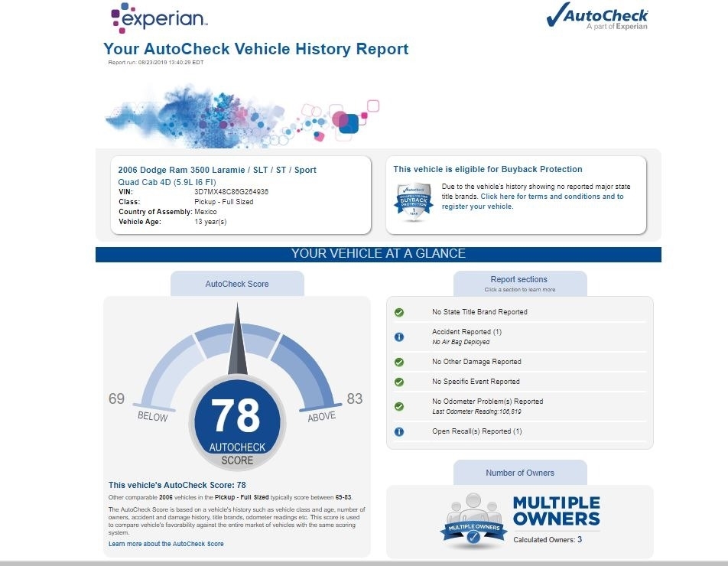Open the Open Recall(s) Reported (1) section
The width and height of the screenshot is (728, 566).
(x=476, y=431)
